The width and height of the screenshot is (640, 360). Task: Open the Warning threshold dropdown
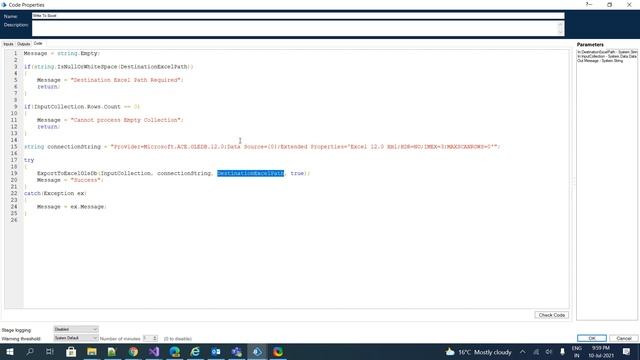click(x=76, y=338)
